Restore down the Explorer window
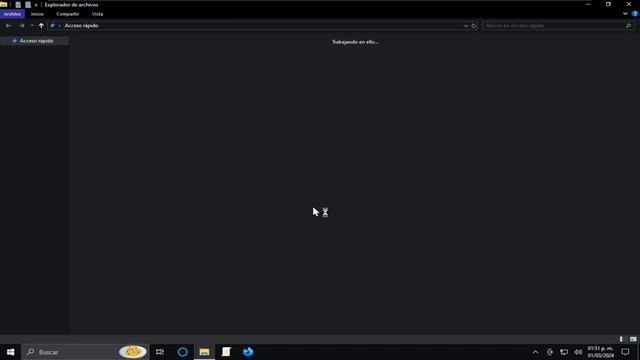This screenshot has width=640, height=360. (608, 4)
